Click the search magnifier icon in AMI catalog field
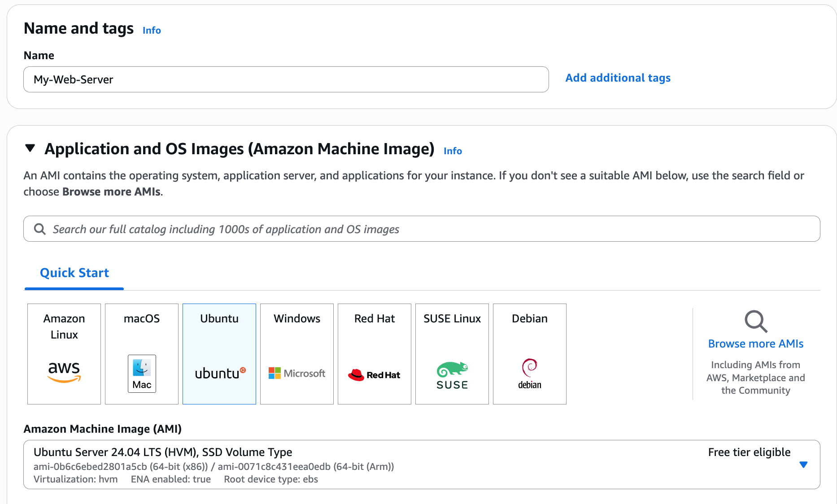This screenshot has width=837, height=504. pyautogui.click(x=40, y=229)
